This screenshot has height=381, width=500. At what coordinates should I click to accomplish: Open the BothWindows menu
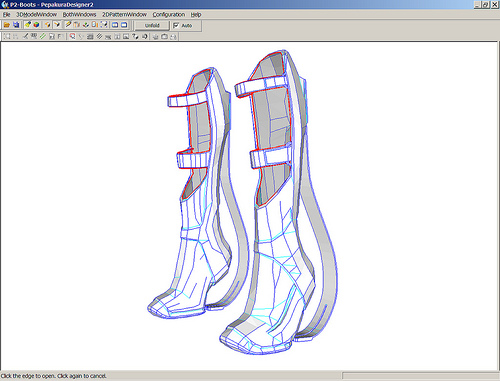tap(79, 15)
